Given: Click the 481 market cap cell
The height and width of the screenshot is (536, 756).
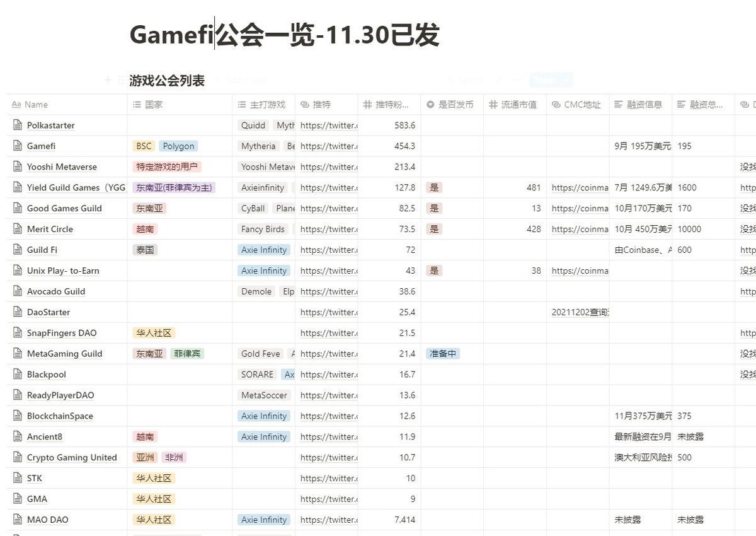Looking at the screenshot, I should [x=515, y=188].
